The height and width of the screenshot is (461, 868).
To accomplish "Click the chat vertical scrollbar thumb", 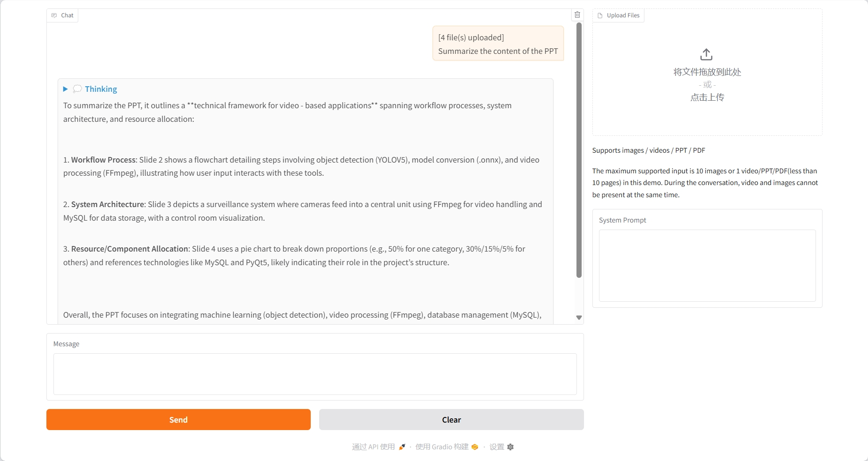I will tap(579, 150).
